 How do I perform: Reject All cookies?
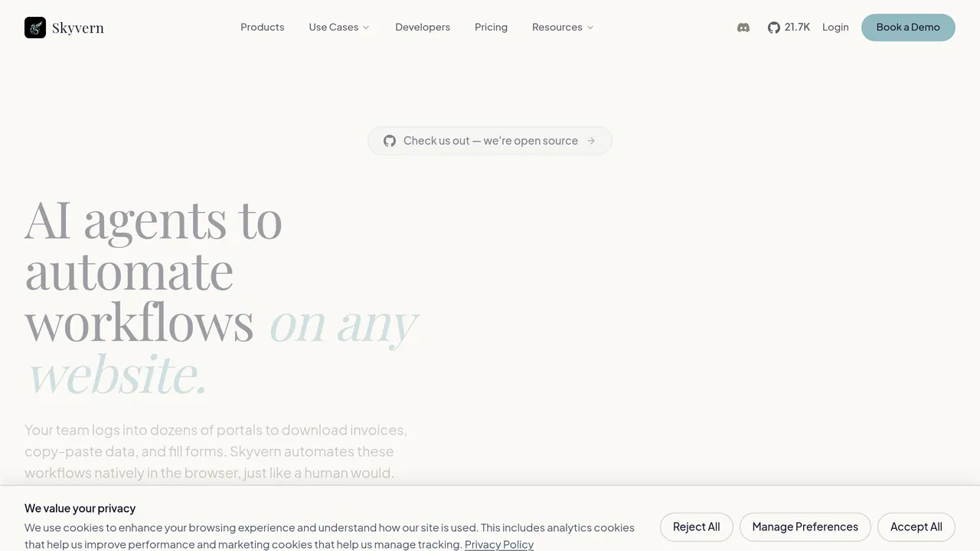click(x=697, y=527)
